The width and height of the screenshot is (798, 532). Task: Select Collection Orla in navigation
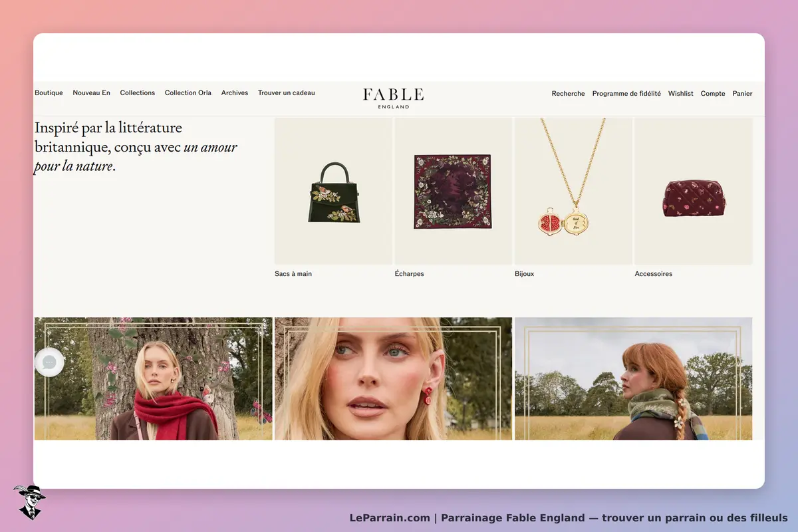(188, 93)
